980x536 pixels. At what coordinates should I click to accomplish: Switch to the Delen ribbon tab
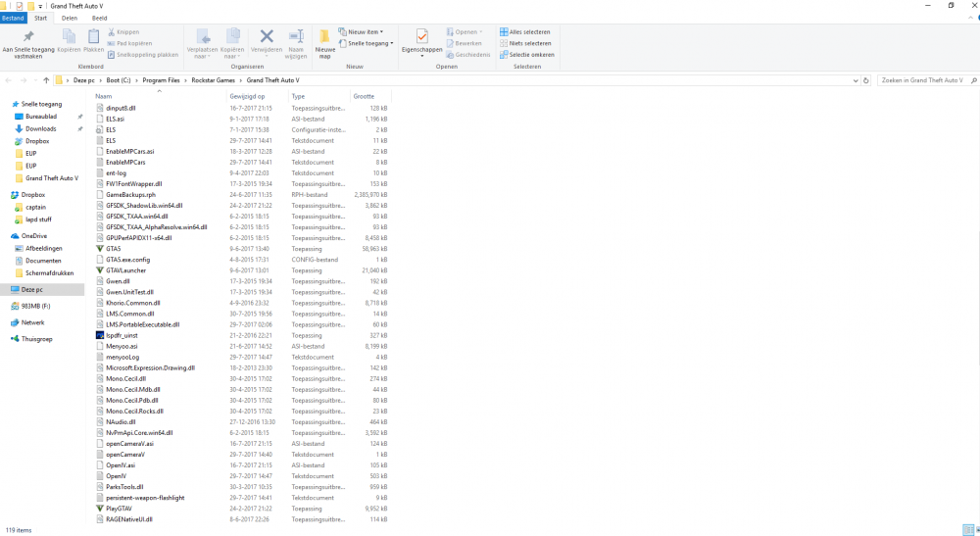pyautogui.click(x=70, y=18)
